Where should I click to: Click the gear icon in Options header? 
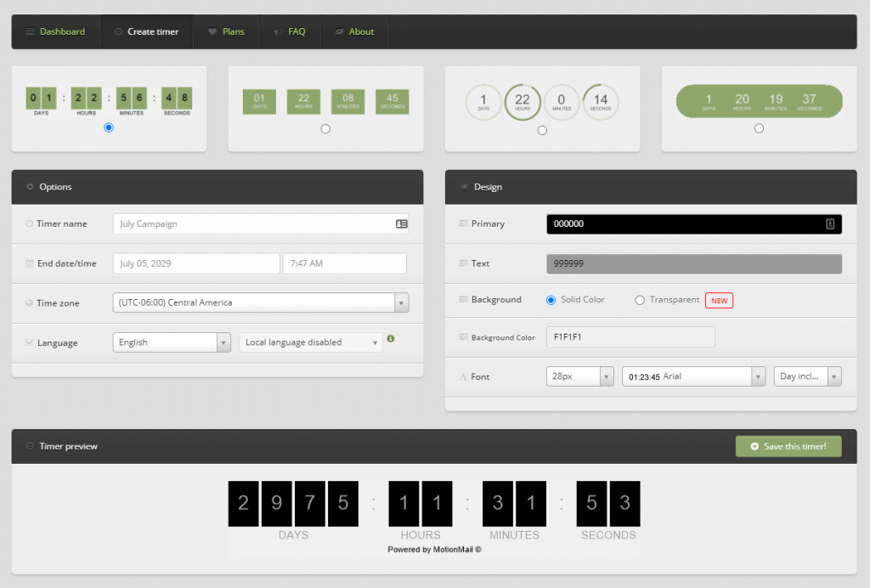[30, 187]
